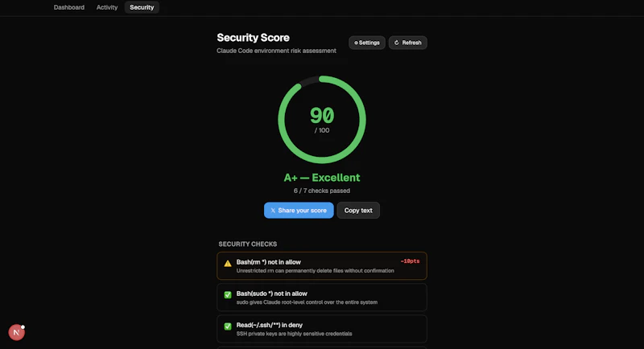Image resolution: width=644 pixels, height=349 pixels.
Task: Click the SSH private keys description text
Action: pos(294,334)
